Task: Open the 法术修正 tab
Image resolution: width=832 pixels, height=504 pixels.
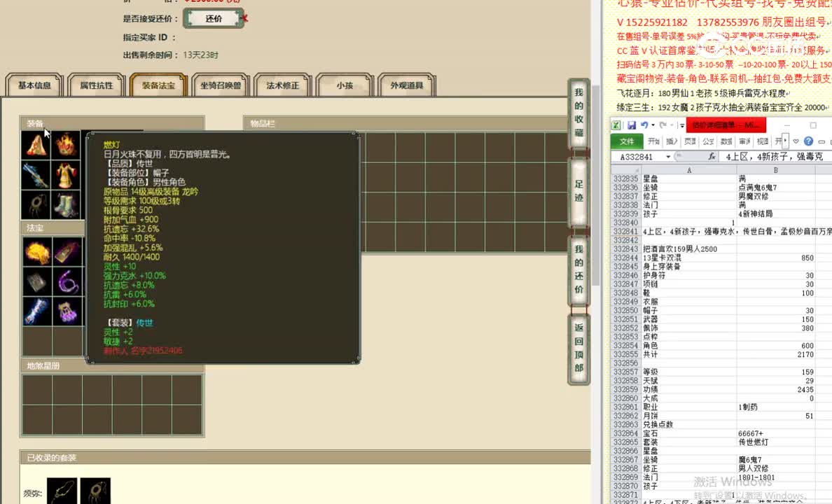Action: pos(282,85)
